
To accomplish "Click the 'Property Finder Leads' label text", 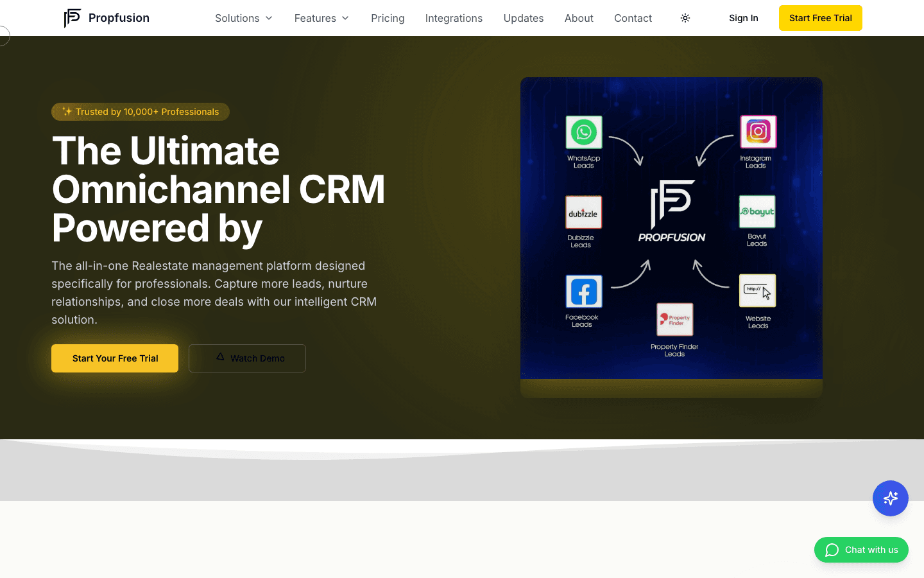I will pos(674,350).
